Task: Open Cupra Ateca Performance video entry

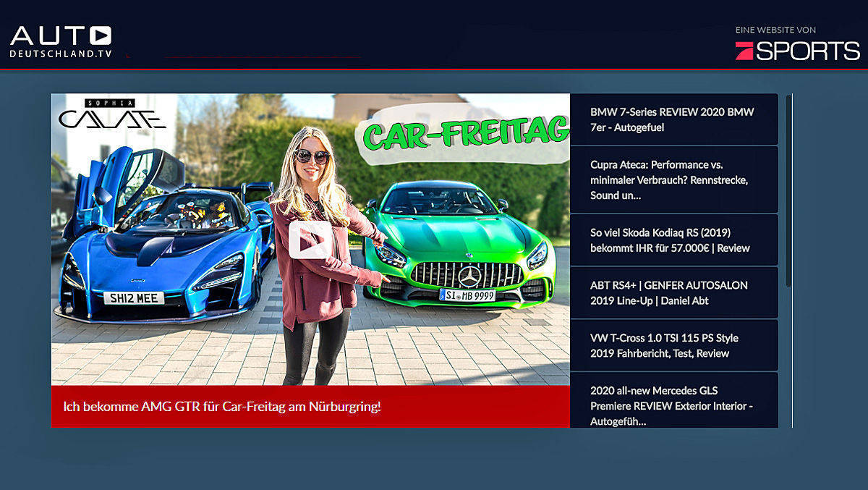Action: (x=673, y=179)
